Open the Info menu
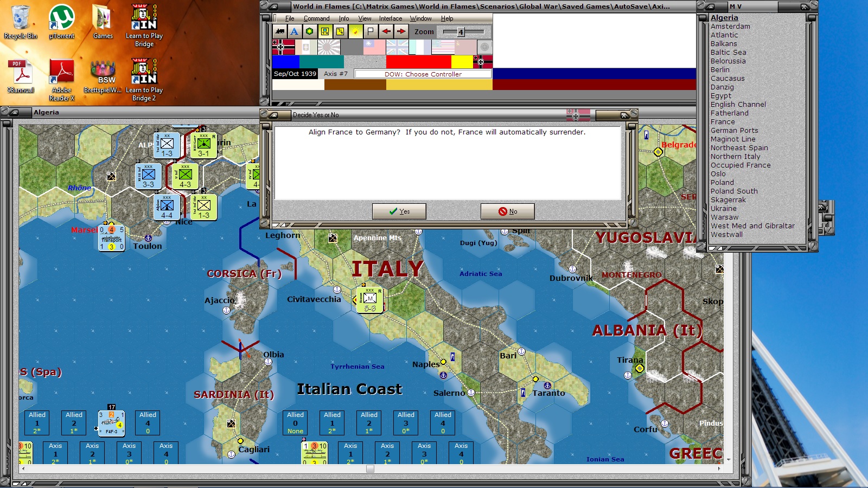Screen dimensions: 868x488 (x=344, y=18)
